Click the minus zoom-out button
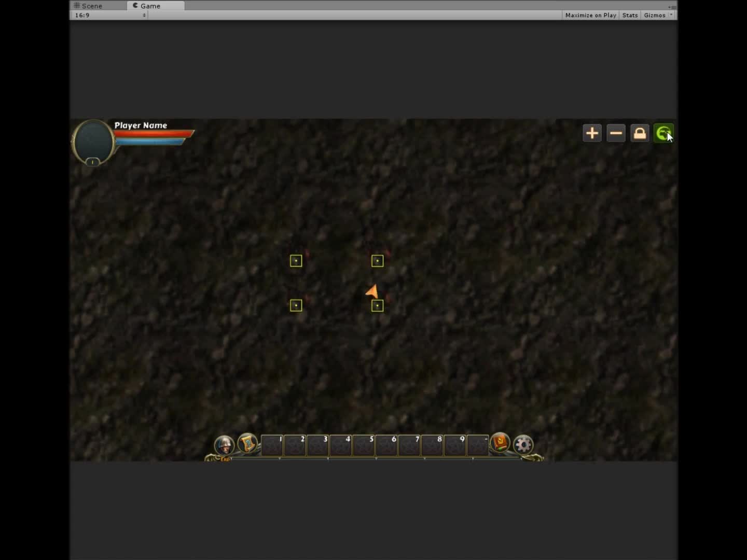 pyautogui.click(x=616, y=133)
